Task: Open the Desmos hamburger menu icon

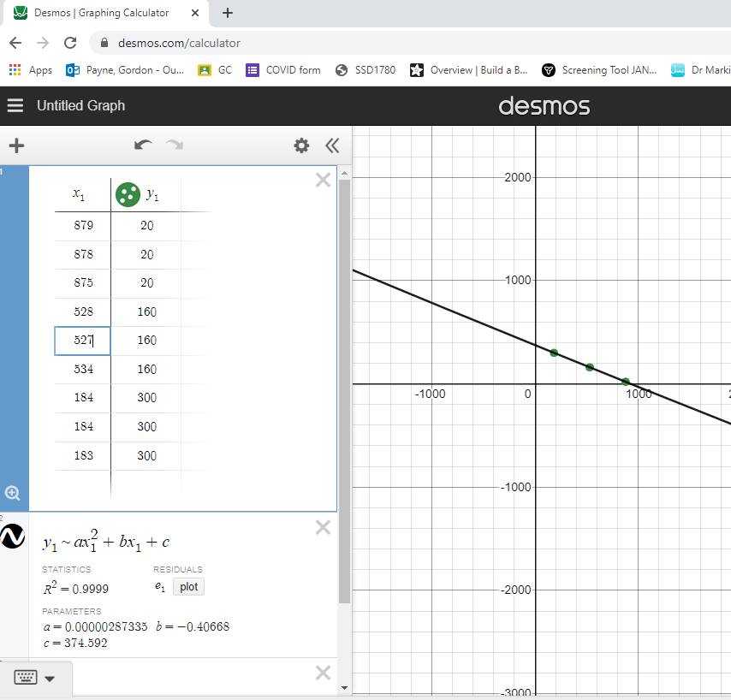Action: (x=15, y=105)
